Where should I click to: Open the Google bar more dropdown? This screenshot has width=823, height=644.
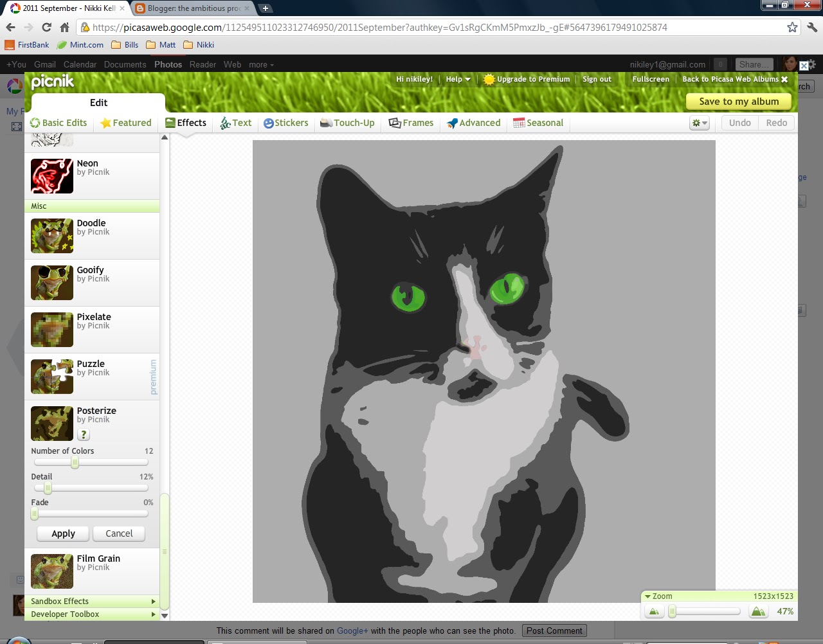click(261, 64)
